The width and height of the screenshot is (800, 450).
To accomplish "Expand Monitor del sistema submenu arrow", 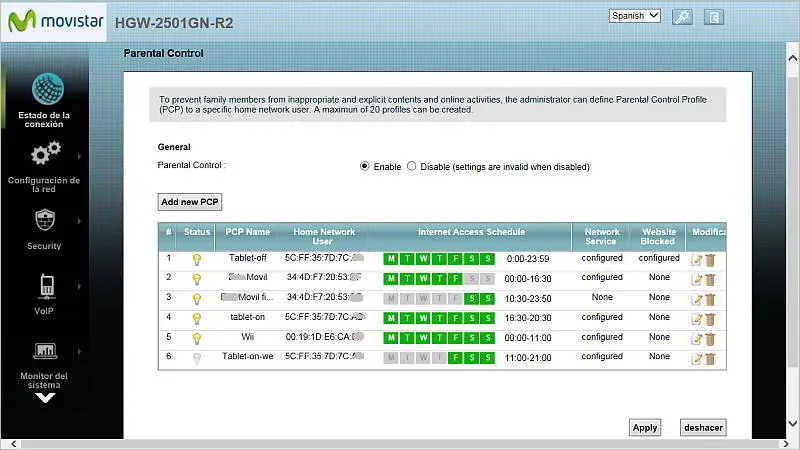I will tap(79, 352).
